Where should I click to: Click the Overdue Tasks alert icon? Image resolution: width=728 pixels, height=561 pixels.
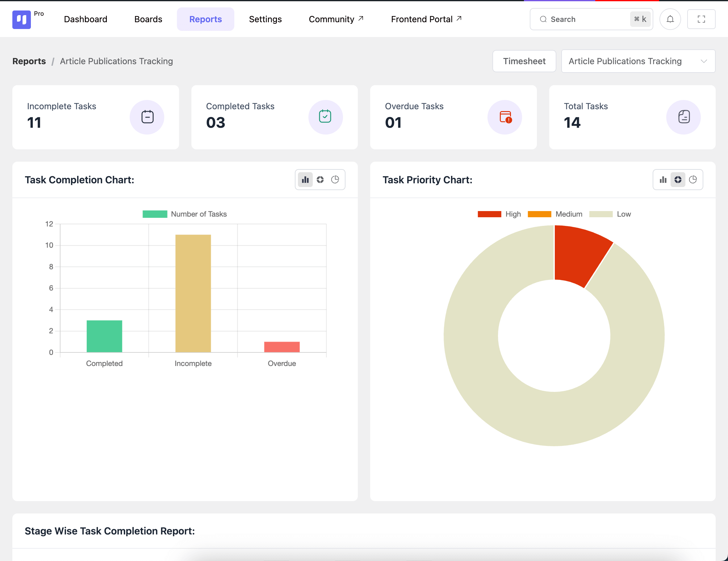point(505,117)
